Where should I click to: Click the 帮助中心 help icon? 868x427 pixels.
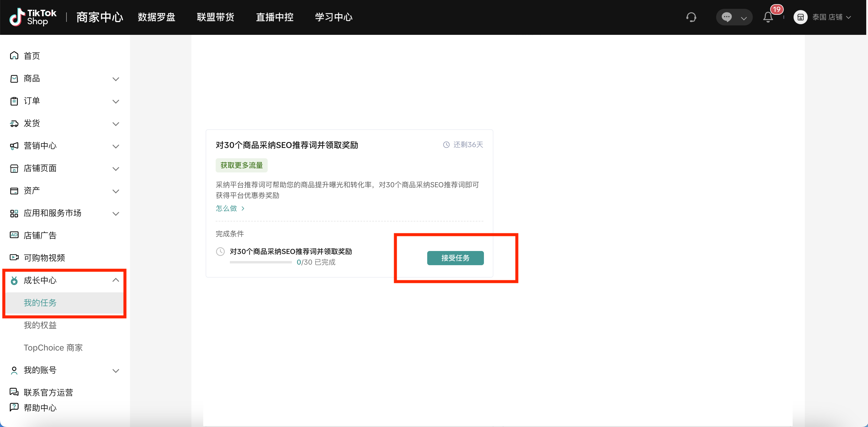14,407
